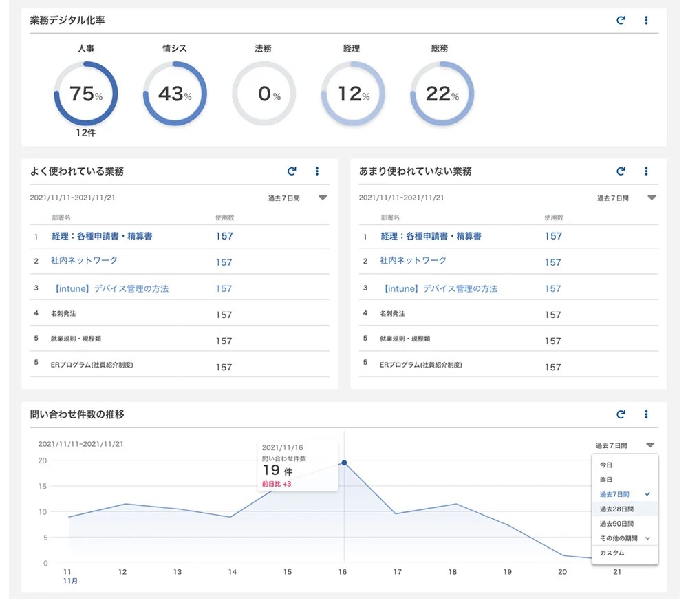This screenshot has width=688, height=616.
Task: Click 就業規則・規程類 row in よく使われている業務
Action: click(x=180, y=339)
